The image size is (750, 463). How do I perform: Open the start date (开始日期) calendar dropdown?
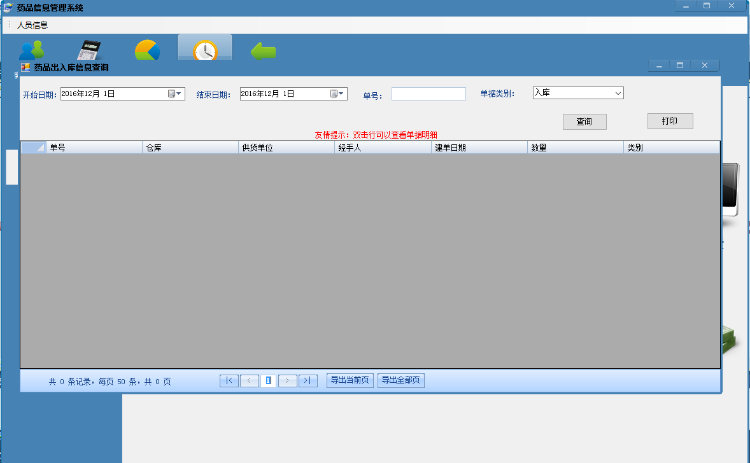pyautogui.click(x=174, y=93)
